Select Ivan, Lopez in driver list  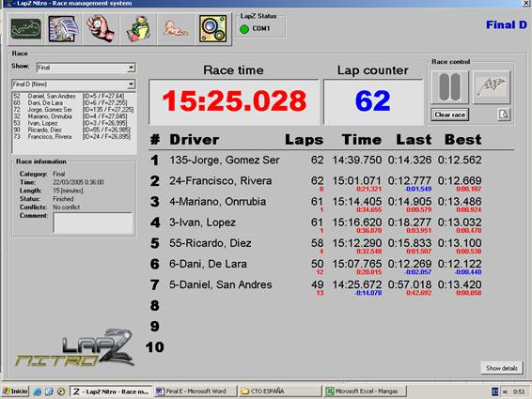73,123
